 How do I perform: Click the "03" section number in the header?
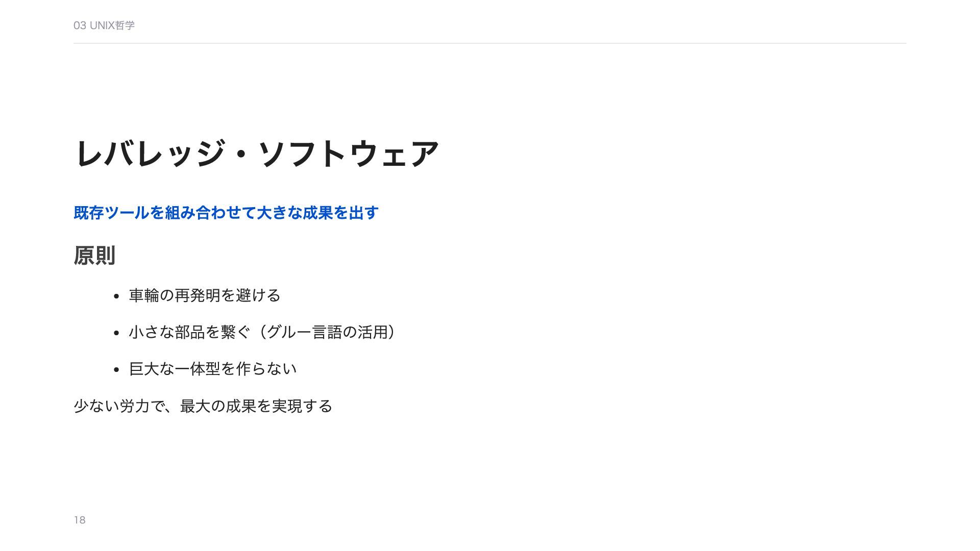click(x=80, y=26)
